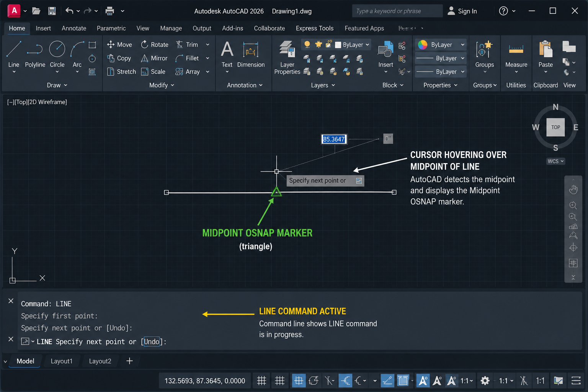Image resolution: width=588 pixels, height=392 pixels.
Task: Click the Undo option in command line
Action: (x=152, y=341)
